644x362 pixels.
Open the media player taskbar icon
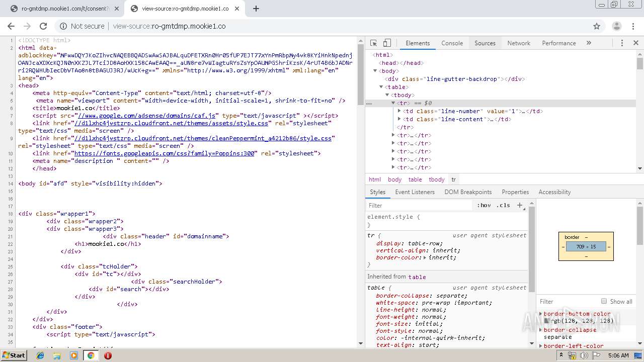(x=74, y=355)
